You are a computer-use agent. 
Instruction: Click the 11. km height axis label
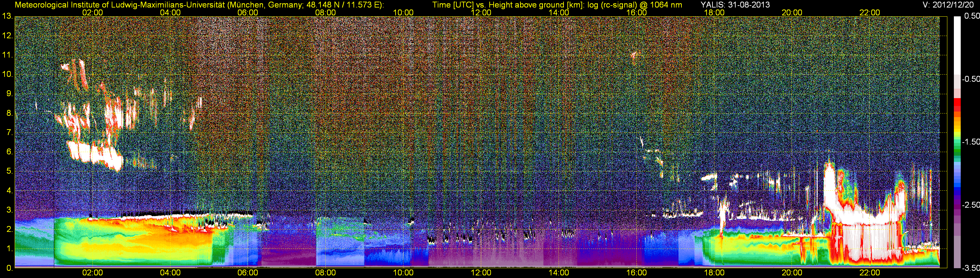[x=7, y=55]
